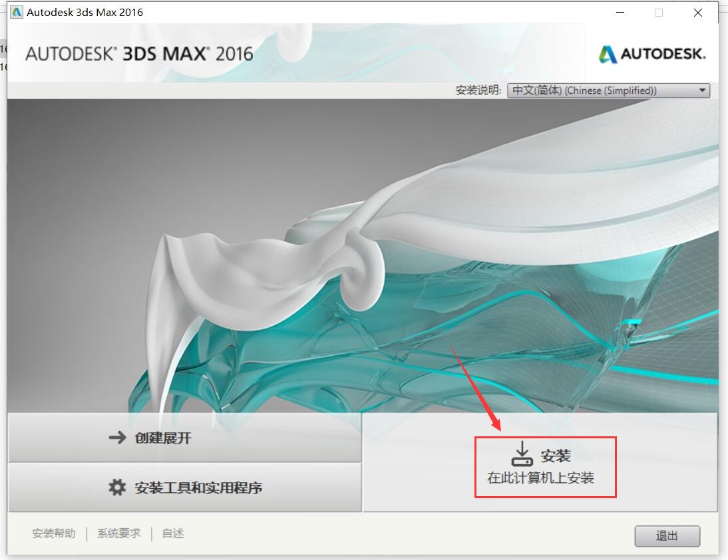This screenshot has width=728, height=560.
Task: View the 系统要求 link
Action: point(119,533)
